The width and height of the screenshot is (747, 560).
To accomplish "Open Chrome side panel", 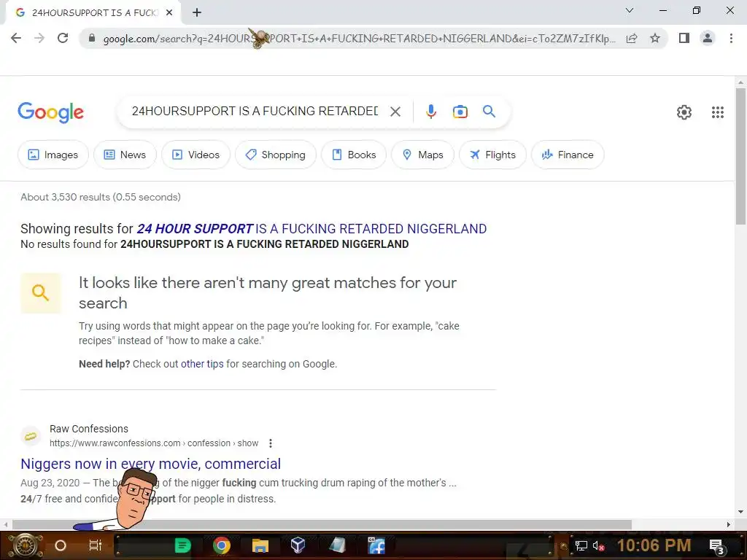I will pyautogui.click(x=684, y=38).
